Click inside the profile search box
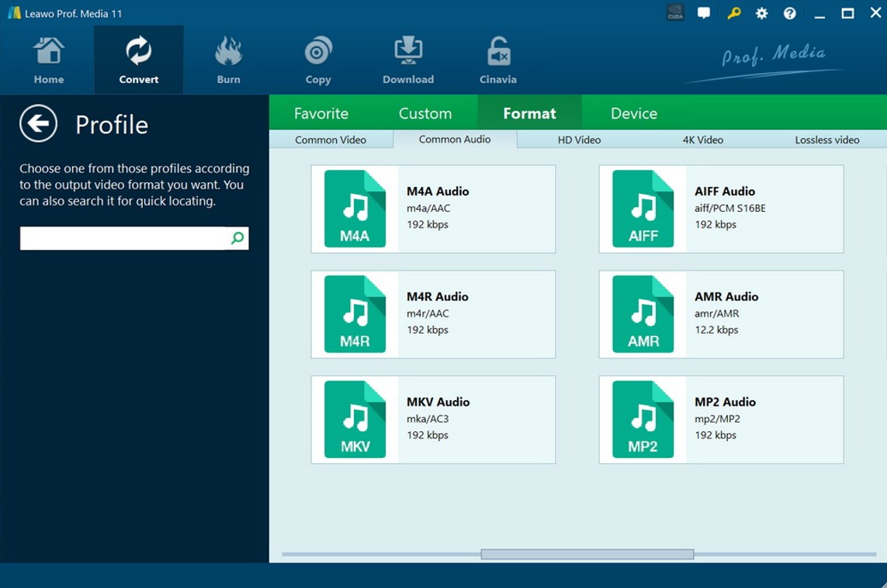887x588 pixels. click(x=123, y=238)
